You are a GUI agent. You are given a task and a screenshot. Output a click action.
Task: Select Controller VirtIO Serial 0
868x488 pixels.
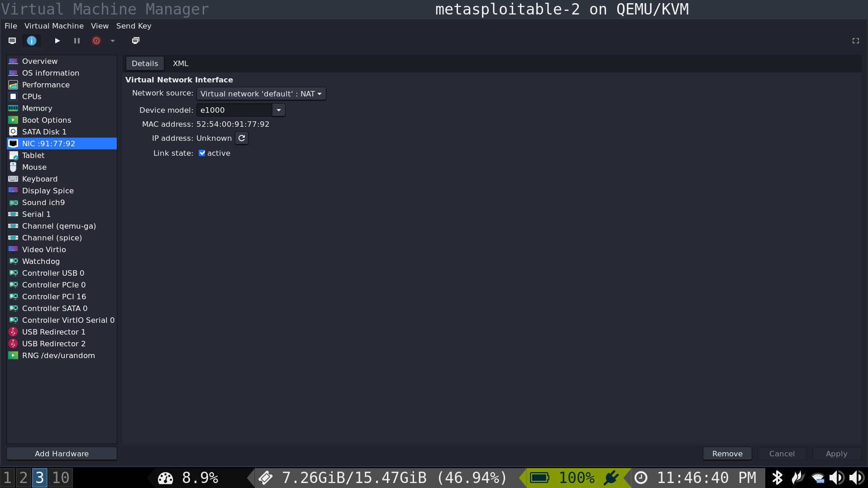point(62,320)
